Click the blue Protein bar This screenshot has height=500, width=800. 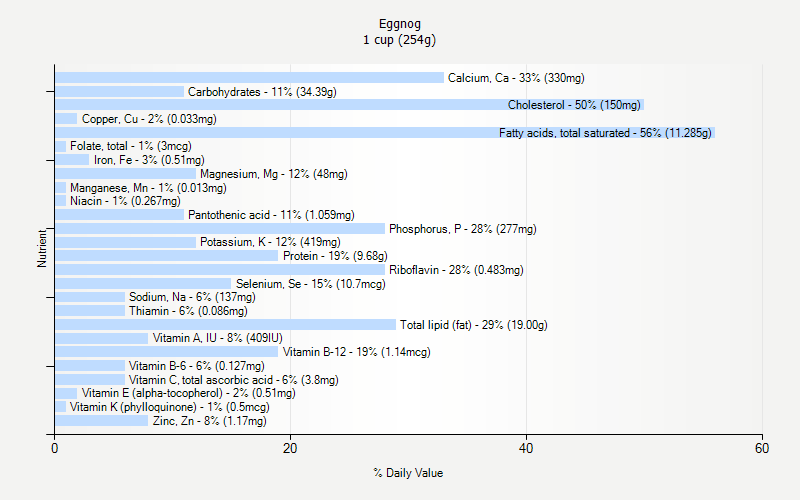(167, 256)
